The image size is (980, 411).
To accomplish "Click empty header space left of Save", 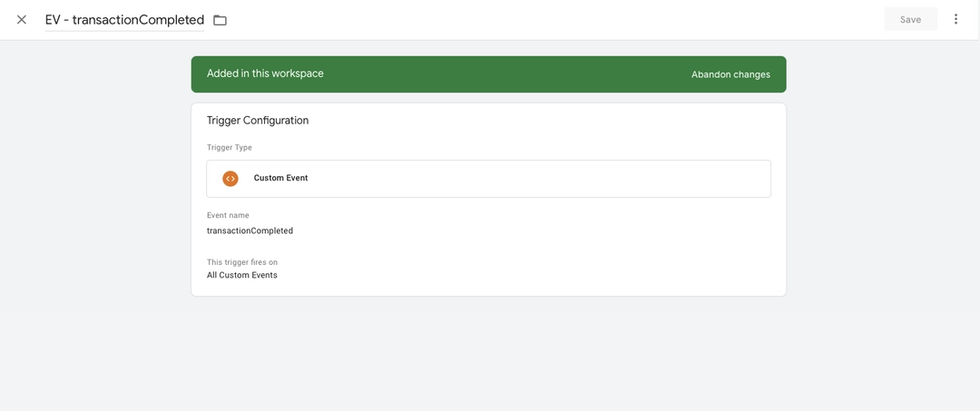I will 563,20.
